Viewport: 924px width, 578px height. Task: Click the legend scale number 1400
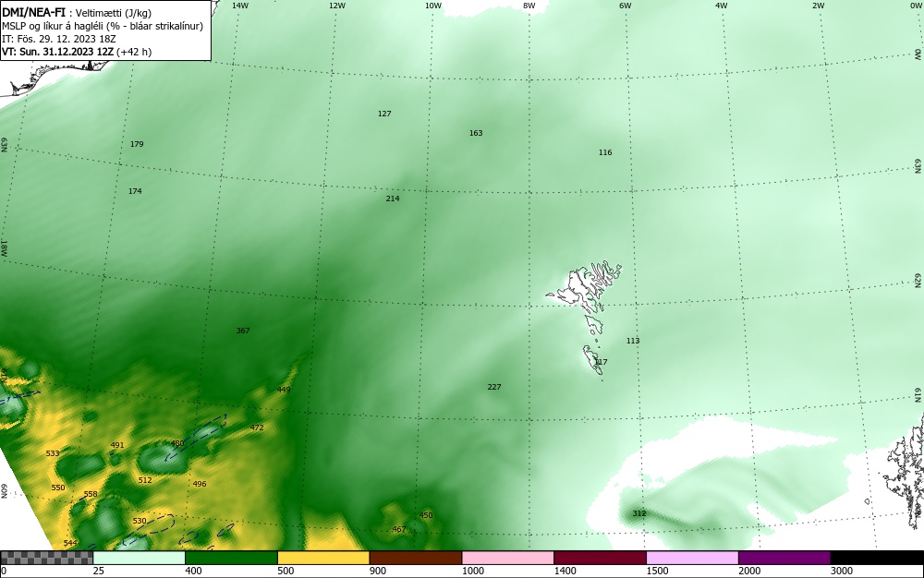[565, 571]
